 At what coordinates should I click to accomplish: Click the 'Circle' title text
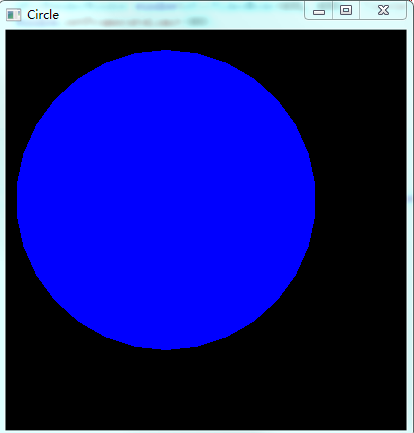coord(43,15)
